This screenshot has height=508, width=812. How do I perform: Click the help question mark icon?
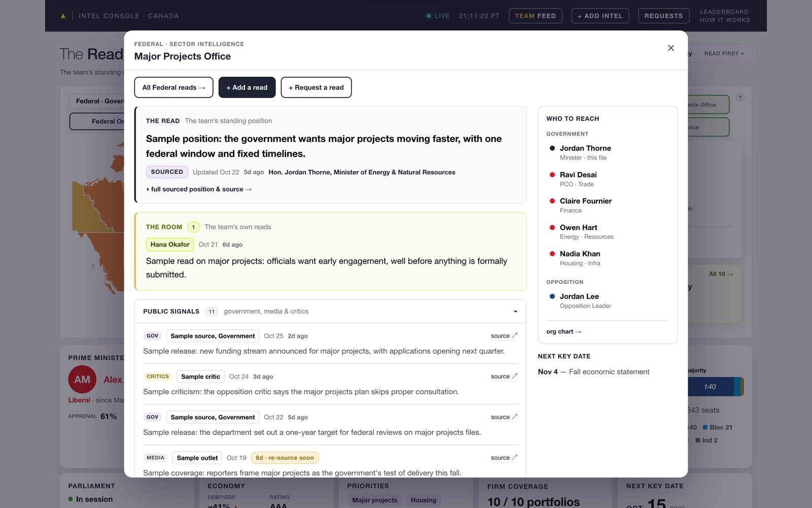point(740,98)
